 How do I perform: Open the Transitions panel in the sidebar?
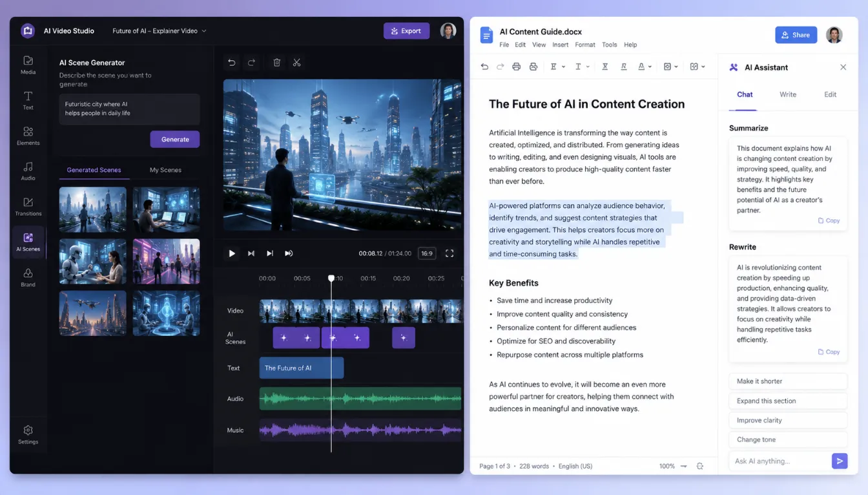point(28,207)
